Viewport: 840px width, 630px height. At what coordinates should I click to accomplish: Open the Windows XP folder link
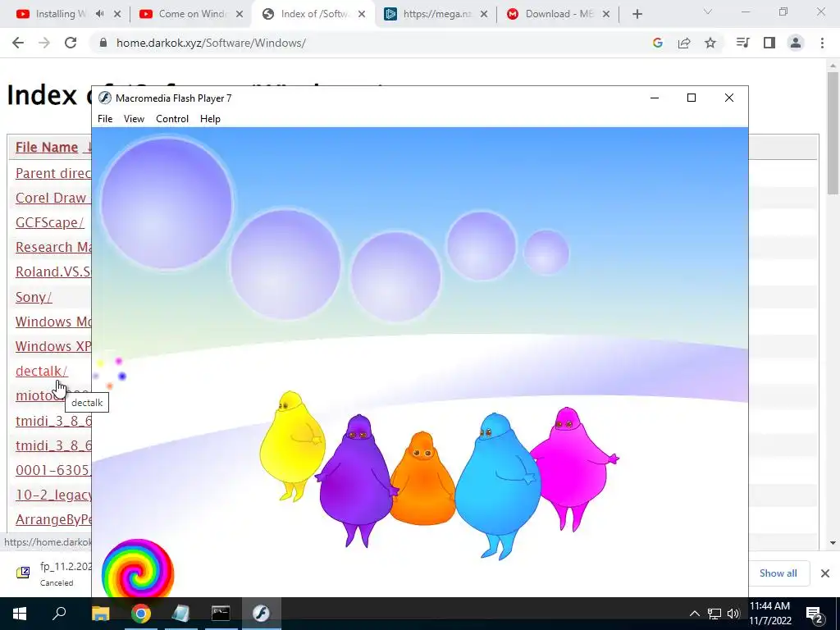[53, 347]
